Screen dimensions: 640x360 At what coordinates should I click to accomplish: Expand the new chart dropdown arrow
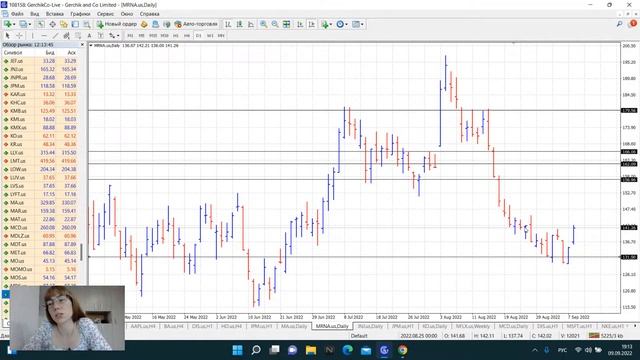14,24
